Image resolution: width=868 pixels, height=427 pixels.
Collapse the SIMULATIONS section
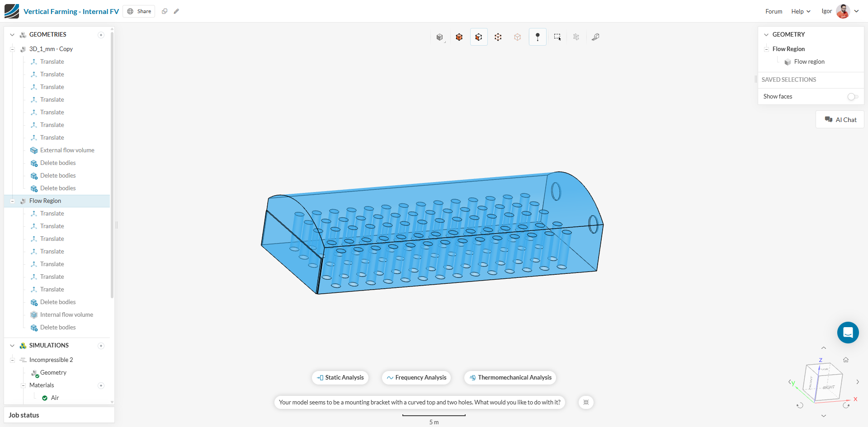click(x=12, y=346)
